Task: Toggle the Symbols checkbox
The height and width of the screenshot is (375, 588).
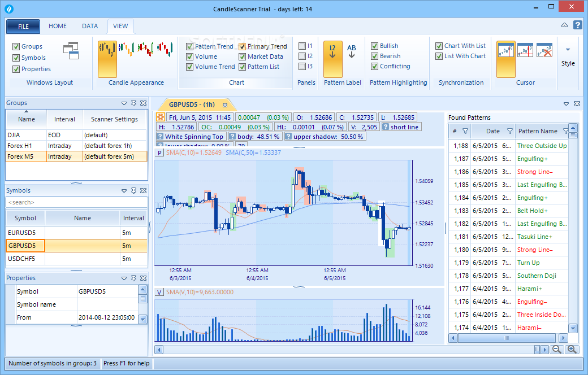Action: (16, 58)
